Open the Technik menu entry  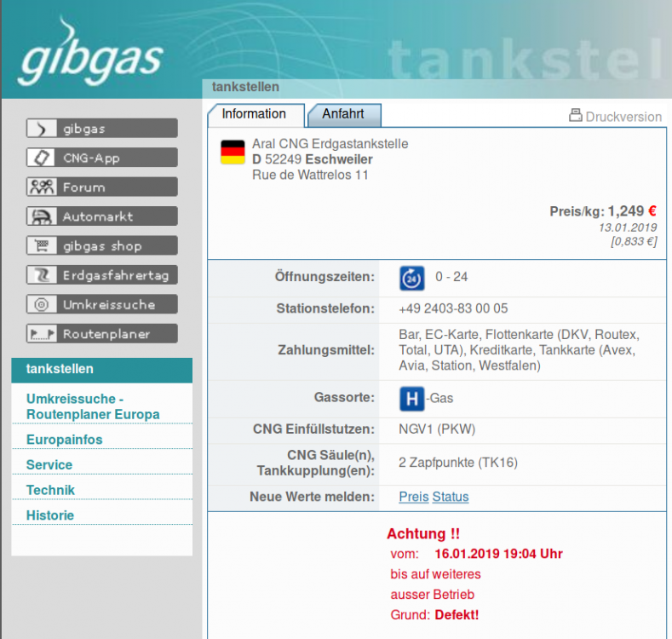tap(50, 490)
